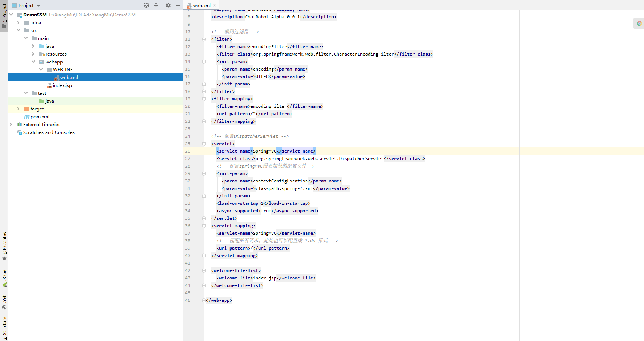Expand the .idea folder
The width and height of the screenshot is (644, 341).
(x=18, y=23)
